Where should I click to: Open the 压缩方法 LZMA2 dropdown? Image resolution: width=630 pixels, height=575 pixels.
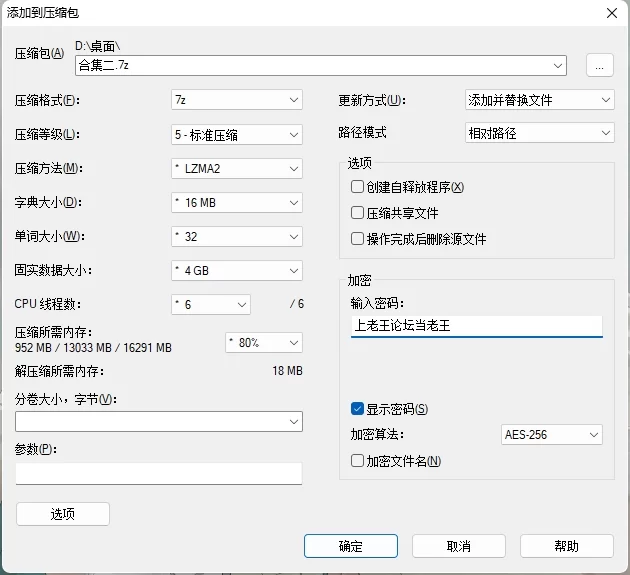[236, 168]
